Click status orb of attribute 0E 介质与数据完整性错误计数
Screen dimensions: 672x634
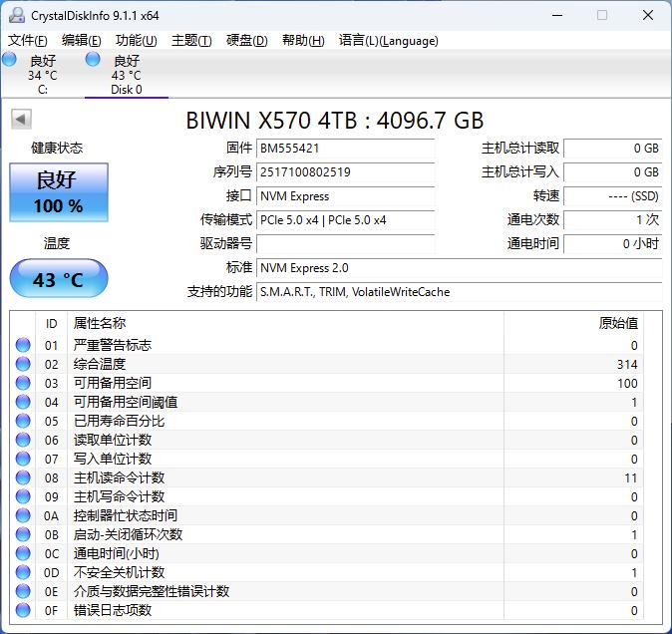(x=23, y=591)
